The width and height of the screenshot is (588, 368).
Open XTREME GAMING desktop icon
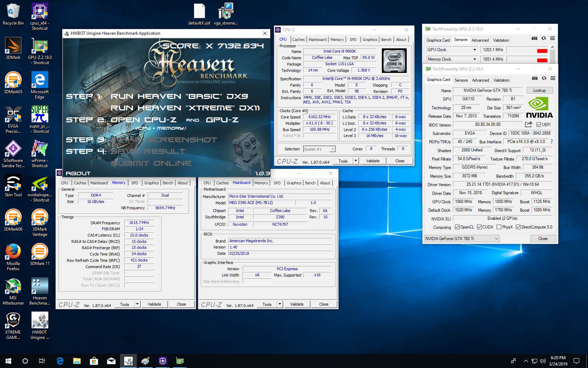pos(13,326)
